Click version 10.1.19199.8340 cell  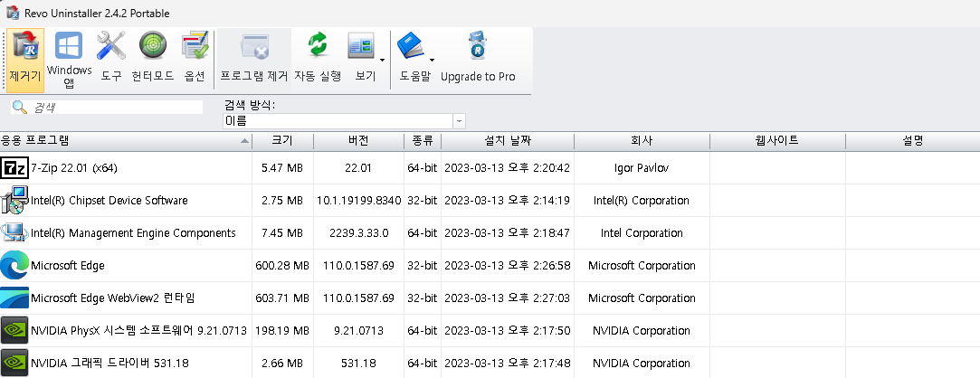point(358,201)
